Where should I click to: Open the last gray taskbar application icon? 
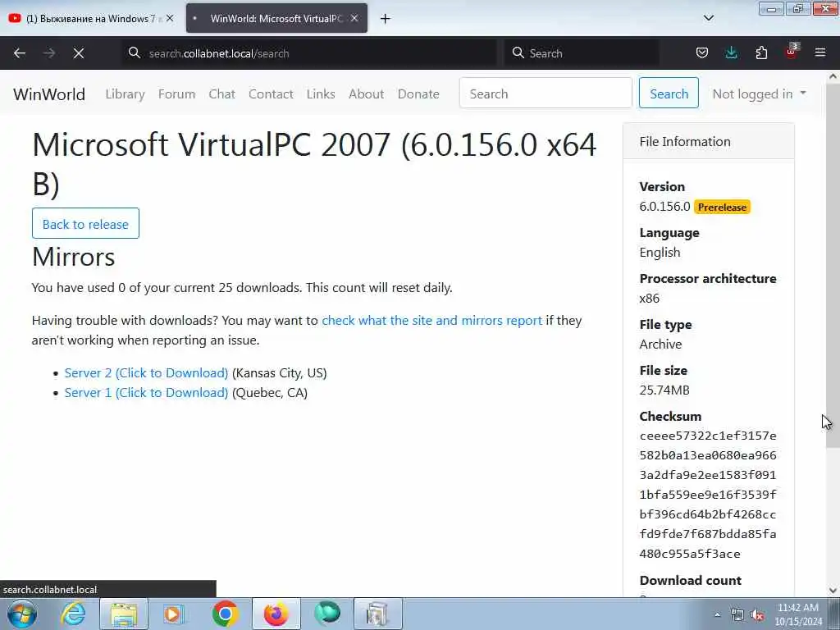(377, 614)
